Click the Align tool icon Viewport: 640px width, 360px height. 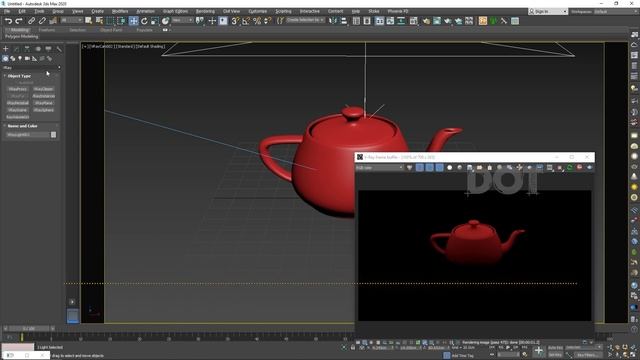click(344, 20)
